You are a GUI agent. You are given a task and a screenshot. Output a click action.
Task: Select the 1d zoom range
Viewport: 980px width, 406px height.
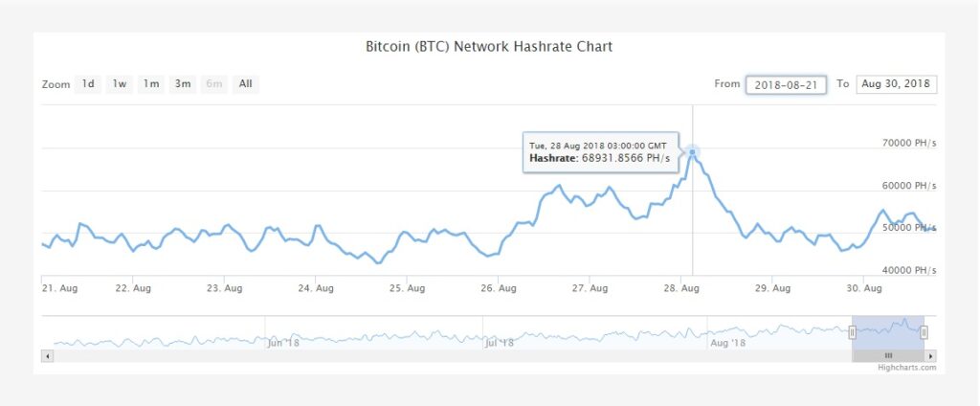88,84
